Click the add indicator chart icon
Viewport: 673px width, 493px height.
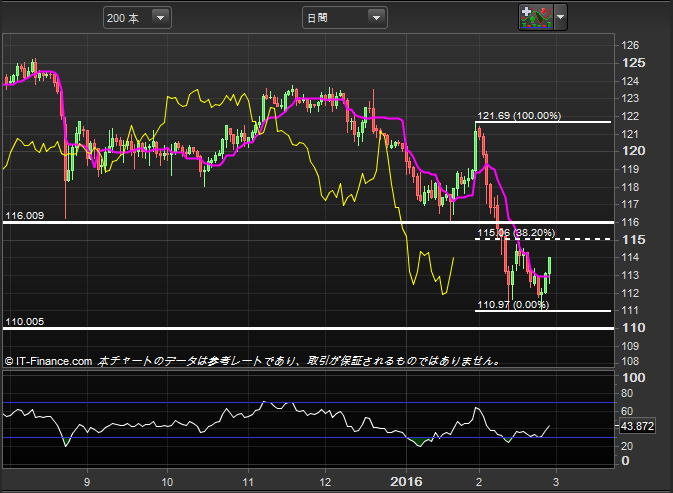(x=536, y=17)
